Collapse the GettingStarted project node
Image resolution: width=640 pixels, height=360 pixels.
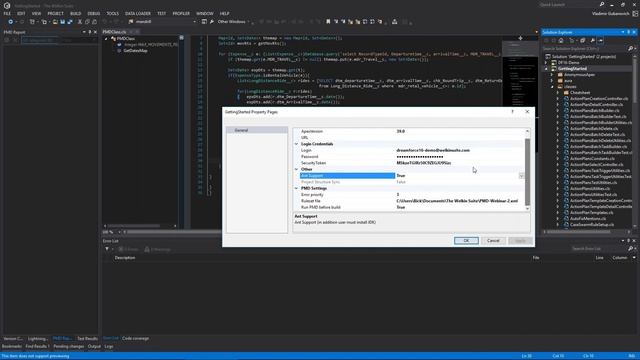point(546,69)
